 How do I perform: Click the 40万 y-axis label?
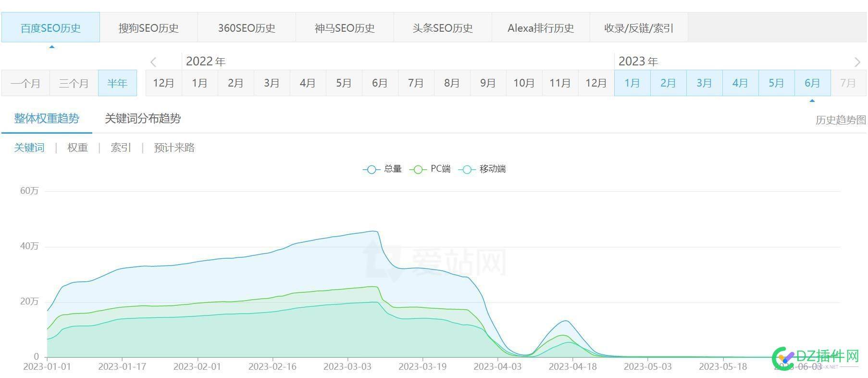pos(29,246)
